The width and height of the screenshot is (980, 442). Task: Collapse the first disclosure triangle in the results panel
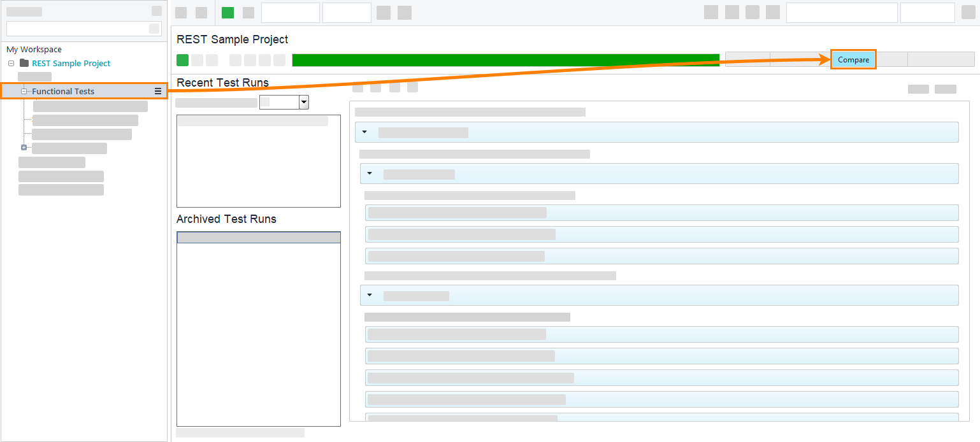point(364,132)
